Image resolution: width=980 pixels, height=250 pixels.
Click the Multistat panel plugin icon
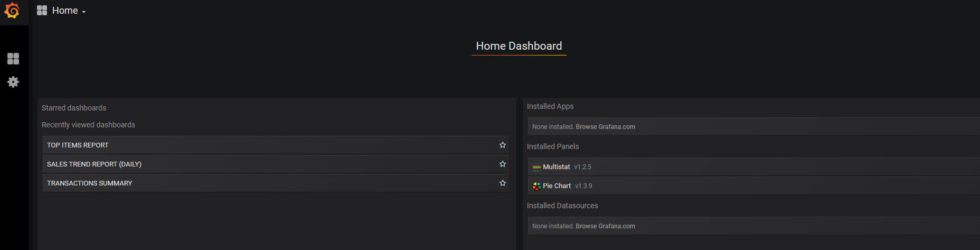536,167
